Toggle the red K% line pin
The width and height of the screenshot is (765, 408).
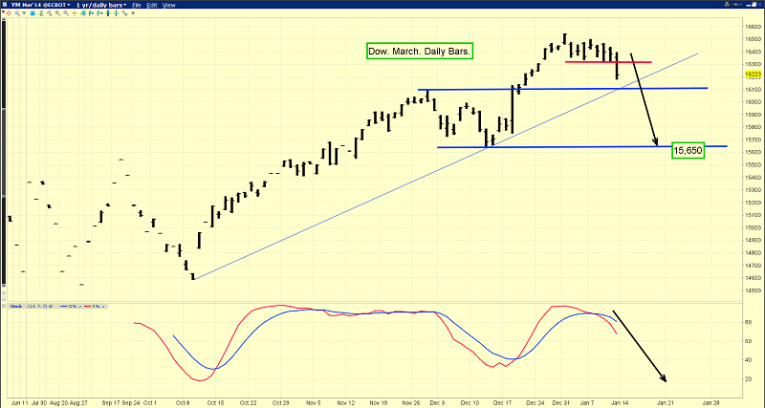tap(103, 306)
